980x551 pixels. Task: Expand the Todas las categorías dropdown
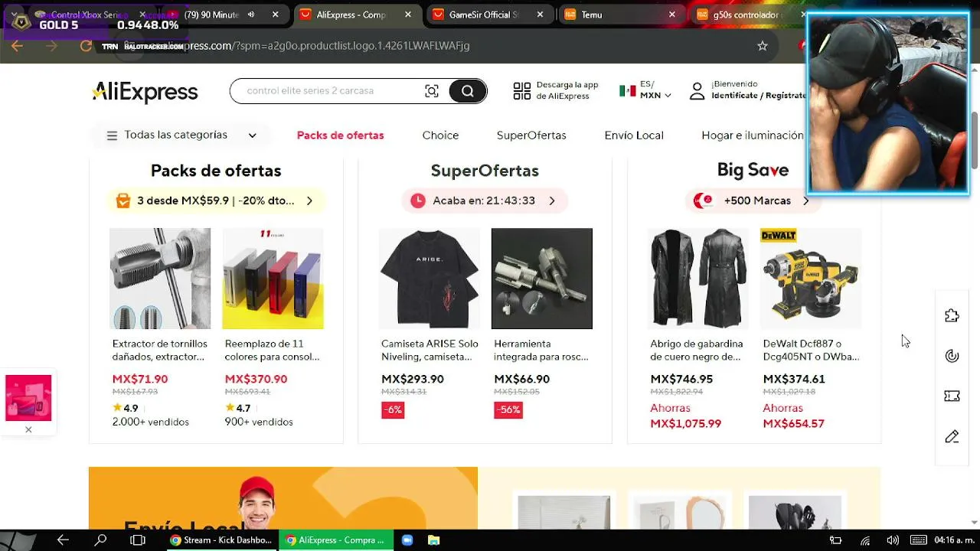(x=252, y=135)
